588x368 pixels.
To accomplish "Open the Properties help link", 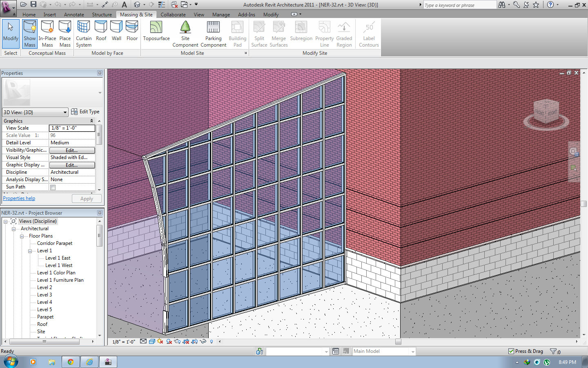I will 19,198.
